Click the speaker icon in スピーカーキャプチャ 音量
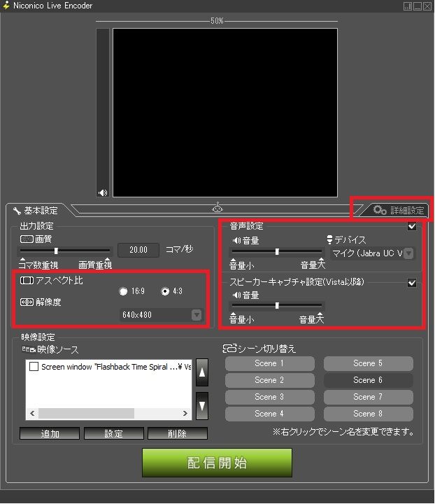This screenshot has width=435, height=504. pyautogui.click(x=237, y=295)
